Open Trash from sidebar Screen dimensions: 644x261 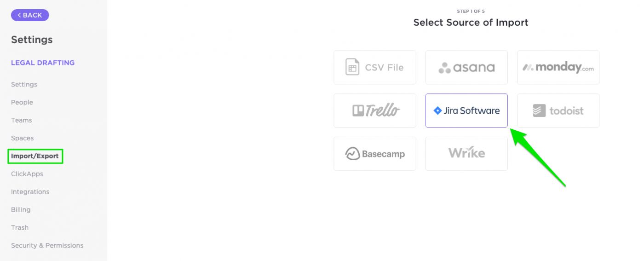coord(20,227)
